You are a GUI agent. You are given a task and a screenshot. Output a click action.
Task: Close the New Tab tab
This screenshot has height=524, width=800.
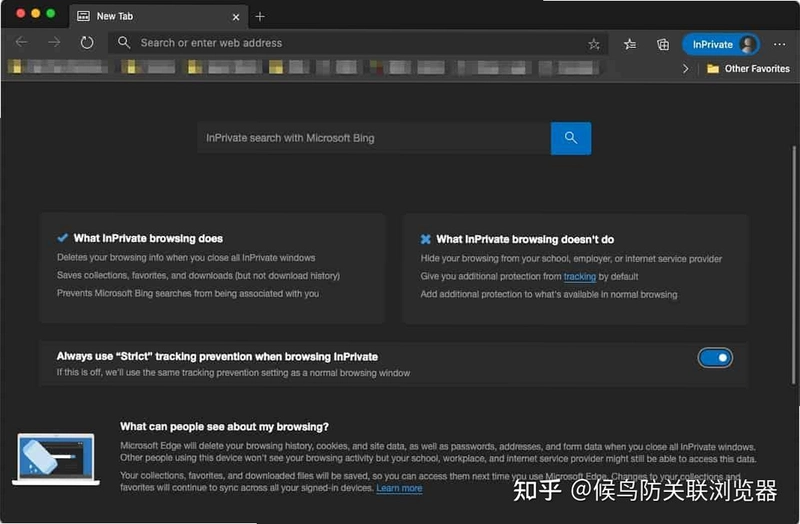236,17
